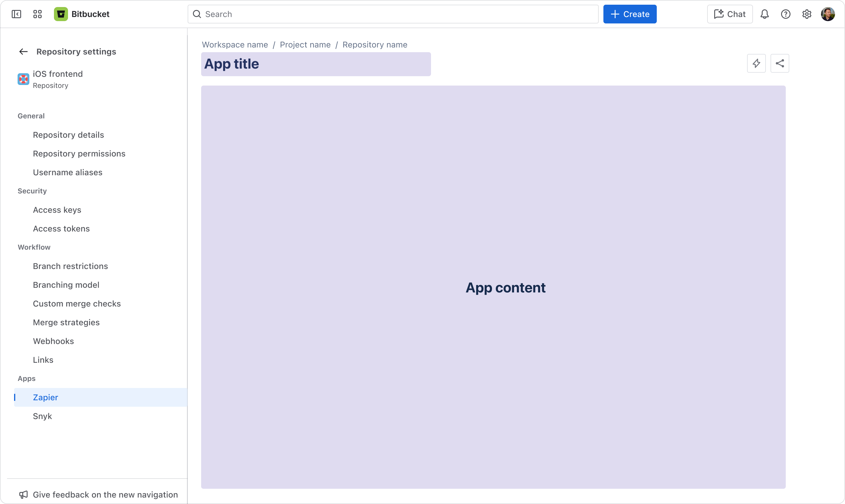Viewport: 845px width, 504px height.
Task: Open the Chat button
Action: [x=729, y=14]
